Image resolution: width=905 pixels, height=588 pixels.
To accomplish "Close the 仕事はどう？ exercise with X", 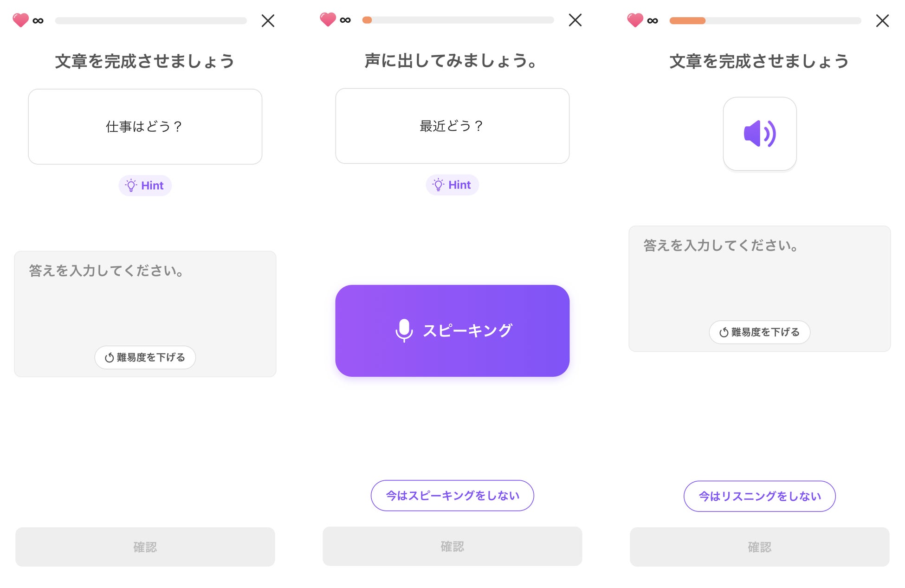I will point(268,21).
